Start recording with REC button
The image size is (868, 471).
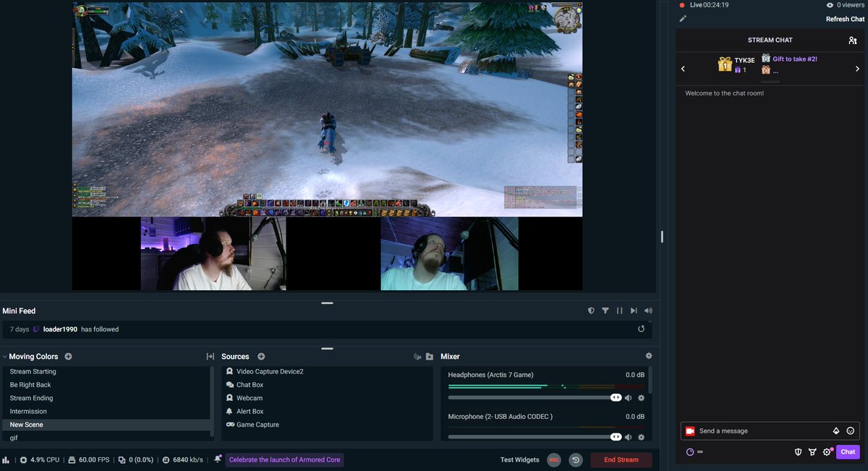point(554,459)
